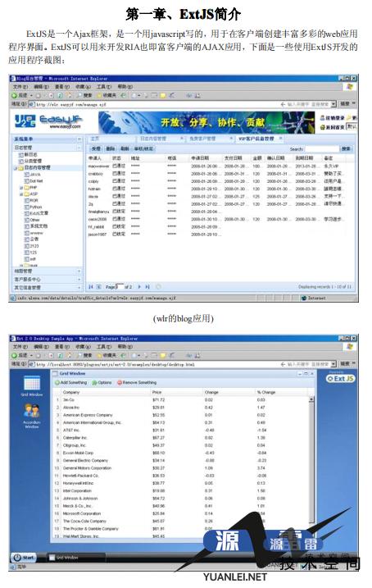This screenshot has height=588, width=372.
Task: Select the Microsoft Corporation row
Action: click(180, 513)
